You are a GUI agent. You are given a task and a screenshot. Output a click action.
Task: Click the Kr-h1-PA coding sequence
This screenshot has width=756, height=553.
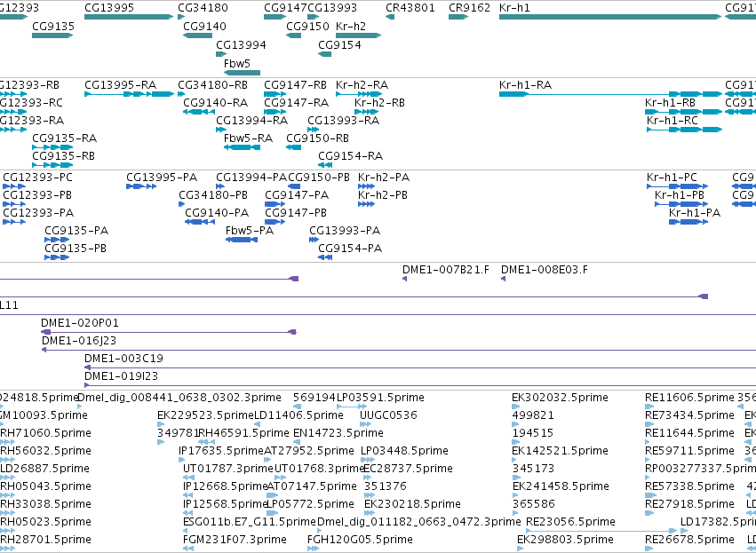coord(688,222)
